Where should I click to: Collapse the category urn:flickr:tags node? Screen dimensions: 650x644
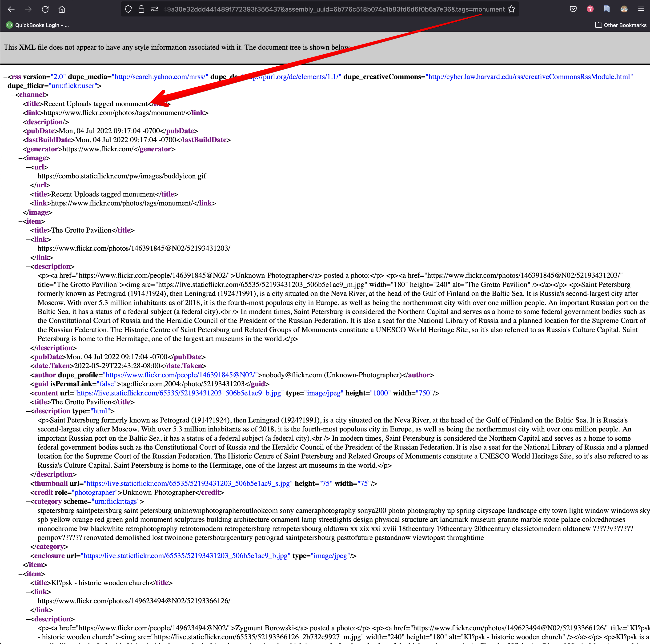click(x=28, y=502)
